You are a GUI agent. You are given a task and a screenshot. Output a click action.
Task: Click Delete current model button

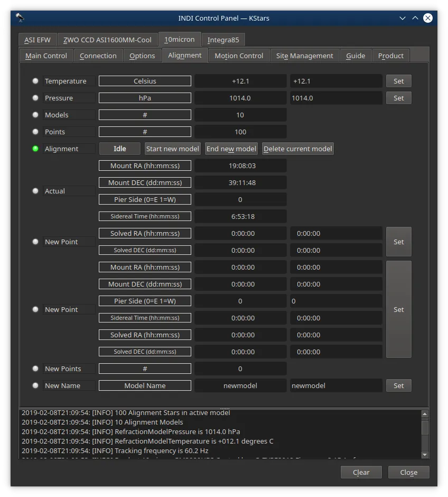297,149
